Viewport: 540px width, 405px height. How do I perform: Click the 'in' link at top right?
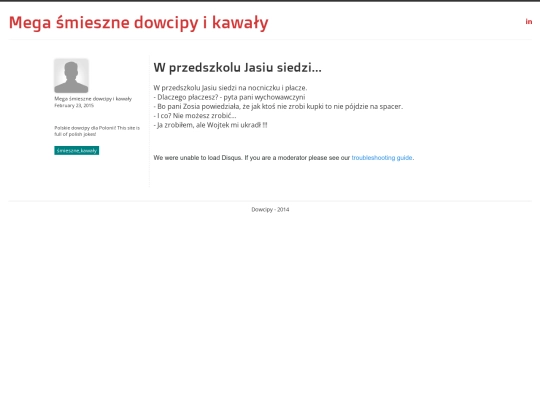(529, 22)
